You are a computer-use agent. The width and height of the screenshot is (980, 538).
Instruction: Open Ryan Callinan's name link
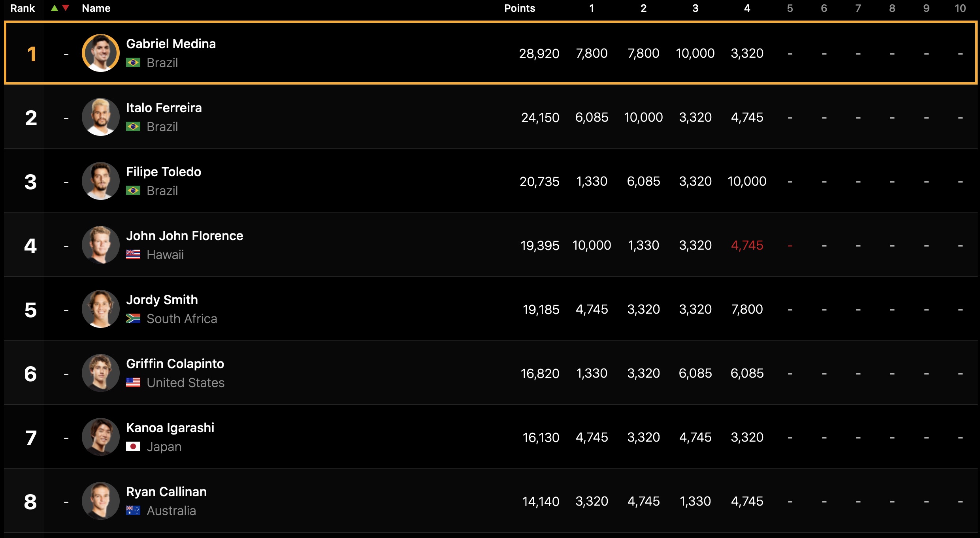pos(166,492)
